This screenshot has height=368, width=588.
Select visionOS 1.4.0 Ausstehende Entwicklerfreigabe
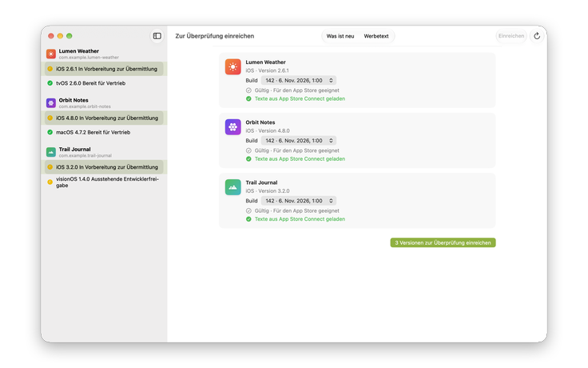(x=104, y=182)
